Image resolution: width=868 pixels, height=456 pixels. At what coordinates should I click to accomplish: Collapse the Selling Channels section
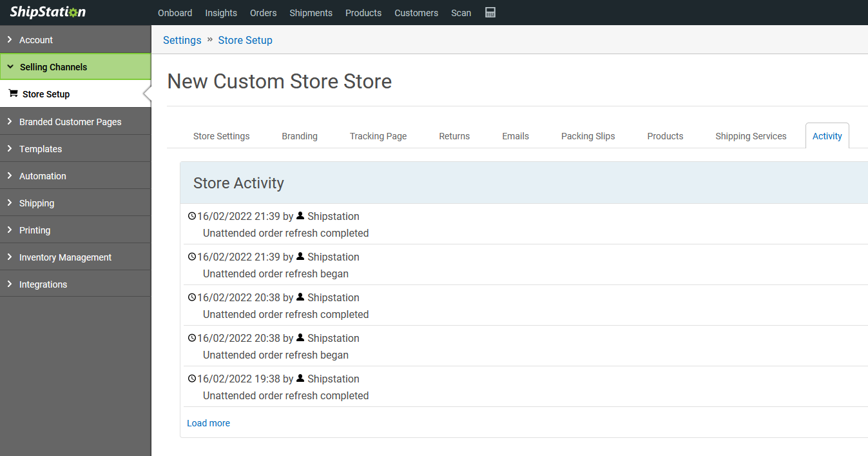[53, 67]
